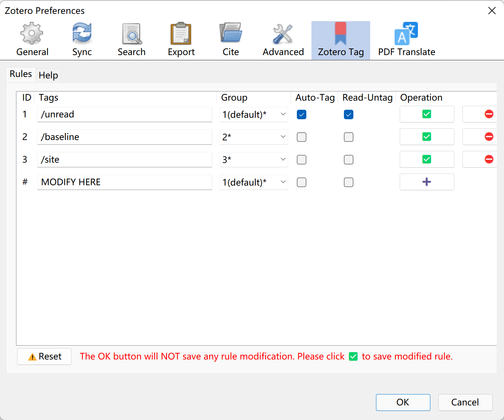This screenshot has height=420, width=504.
Task: Disable Auto-Tag for /unread rule
Action: point(302,114)
